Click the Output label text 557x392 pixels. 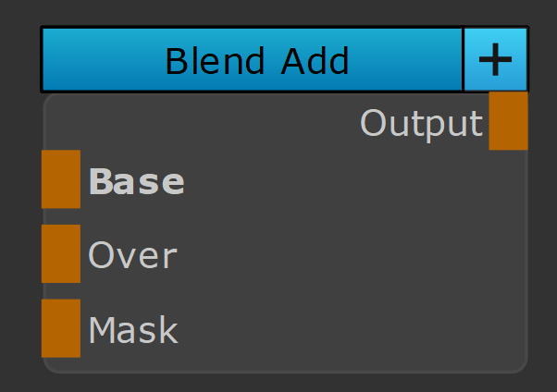421,123
